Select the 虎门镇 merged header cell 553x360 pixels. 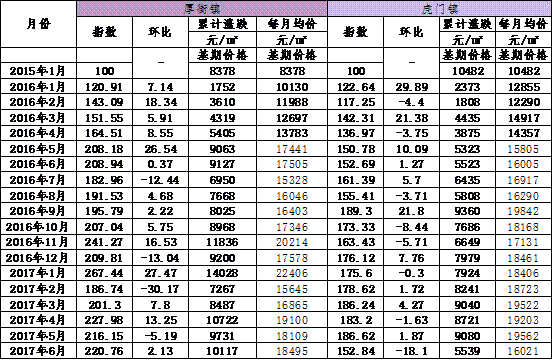coord(440,8)
